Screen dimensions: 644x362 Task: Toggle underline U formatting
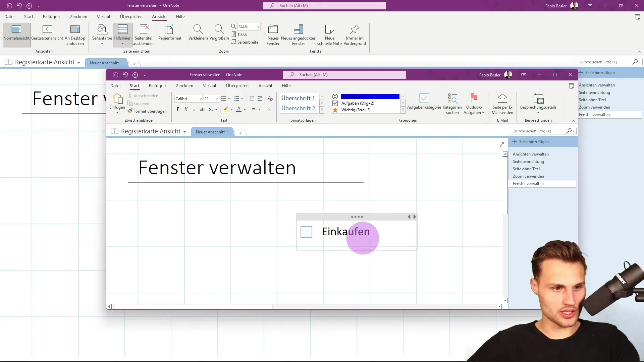[194, 109]
